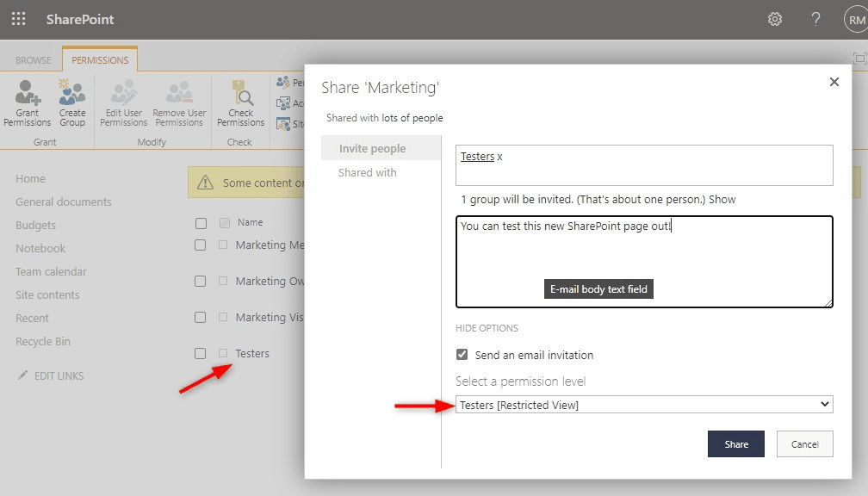Expand the Testers [Restricted View] permission dropdown
This screenshot has height=496, width=868.
[644, 405]
